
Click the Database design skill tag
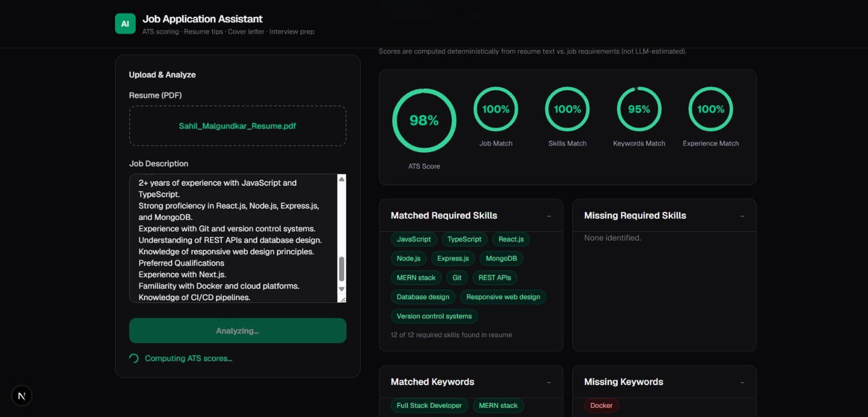423,297
